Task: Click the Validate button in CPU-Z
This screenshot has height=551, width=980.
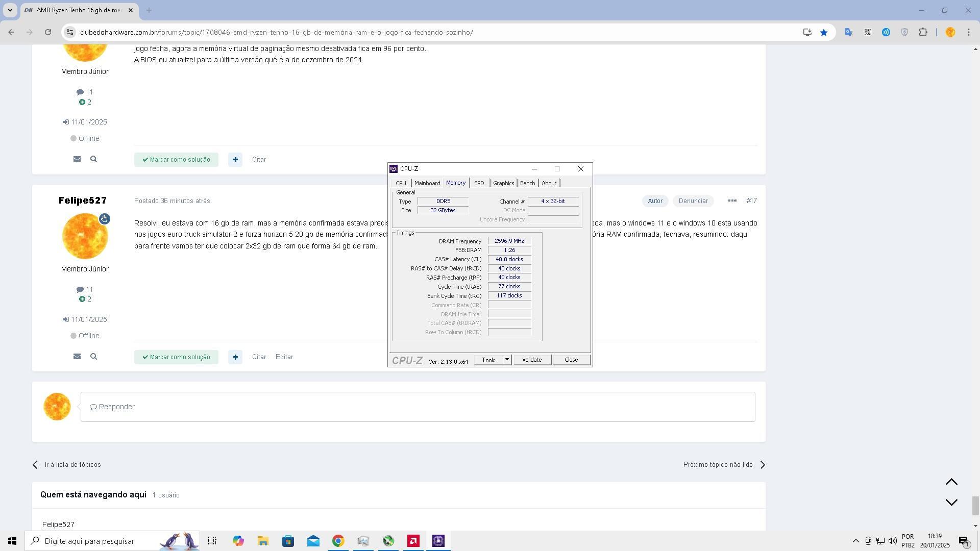Action: [x=532, y=360]
